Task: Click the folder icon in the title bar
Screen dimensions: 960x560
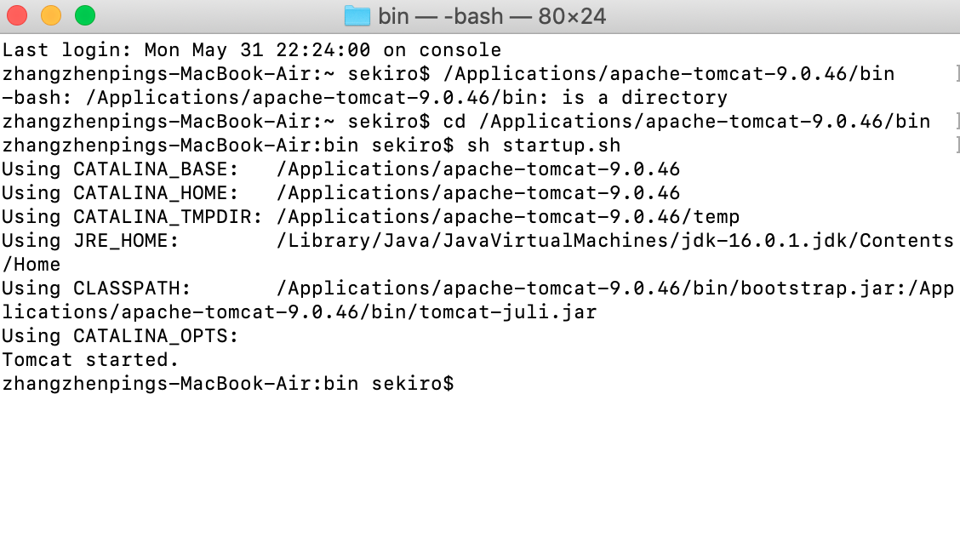Action: (x=360, y=14)
